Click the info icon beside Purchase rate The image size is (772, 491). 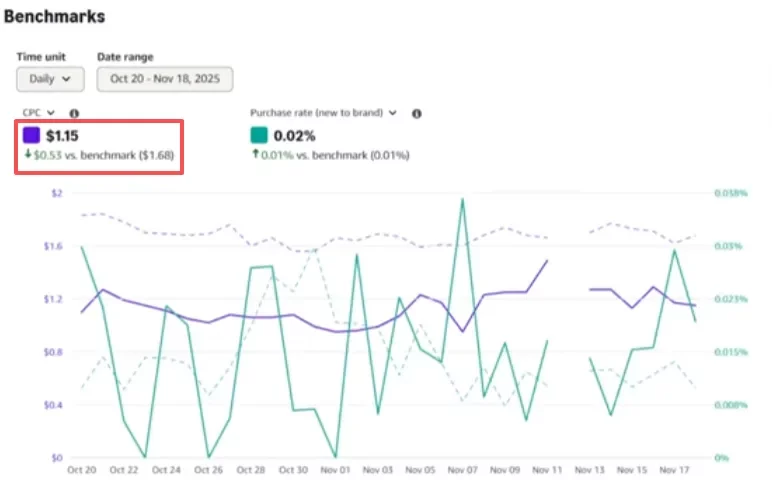tap(417, 114)
